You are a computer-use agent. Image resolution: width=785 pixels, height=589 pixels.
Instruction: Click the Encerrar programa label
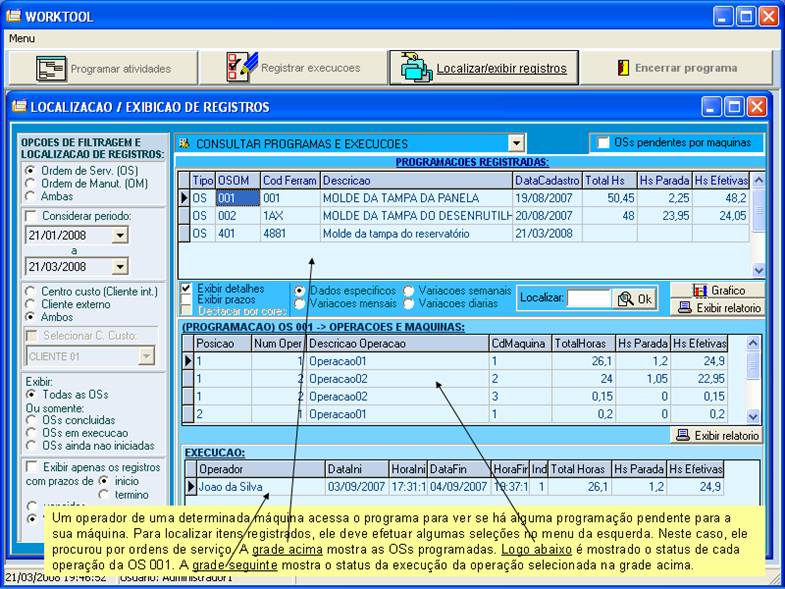[x=685, y=68]
